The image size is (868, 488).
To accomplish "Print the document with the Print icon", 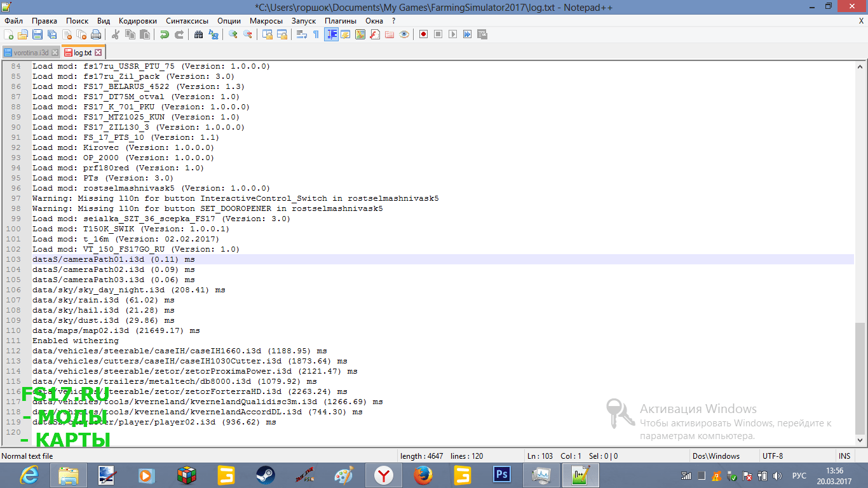I will tap(96, 34).
